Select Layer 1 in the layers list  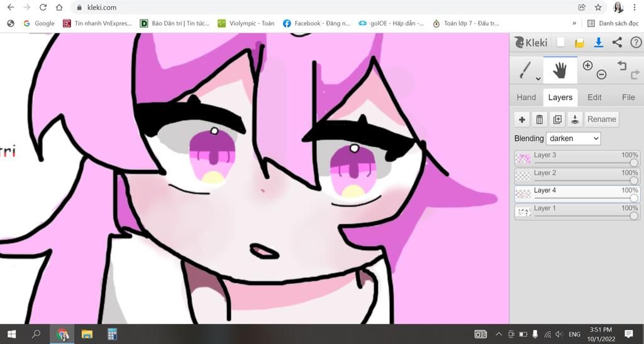click(577, 211)
